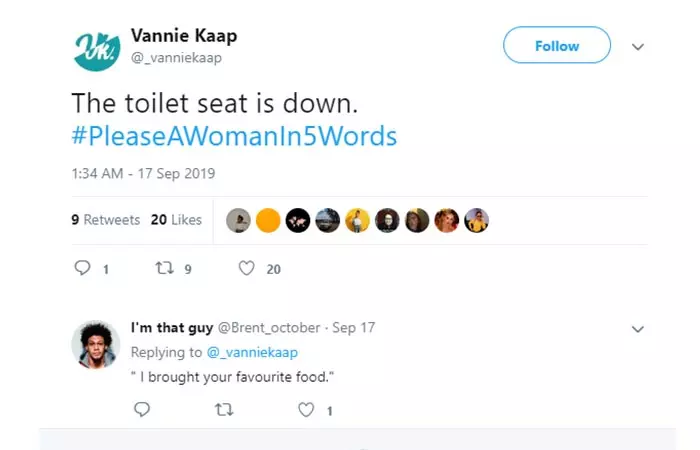This screenshot has height=450, width=700.
Task: Open the last liker avatar in row
Action: click(x=477, y=221)
